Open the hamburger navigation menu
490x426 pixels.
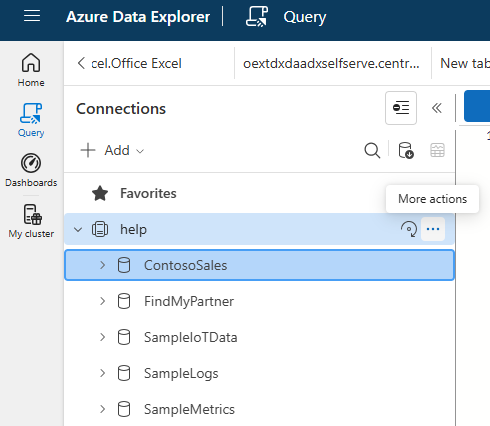coord(32,16)
